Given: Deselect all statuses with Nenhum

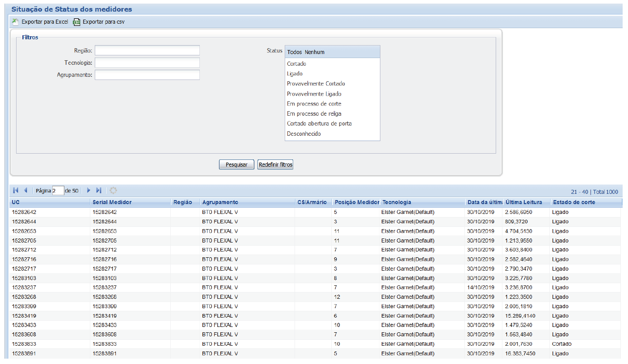Looking at the screenshot, I should coord(315,52).
